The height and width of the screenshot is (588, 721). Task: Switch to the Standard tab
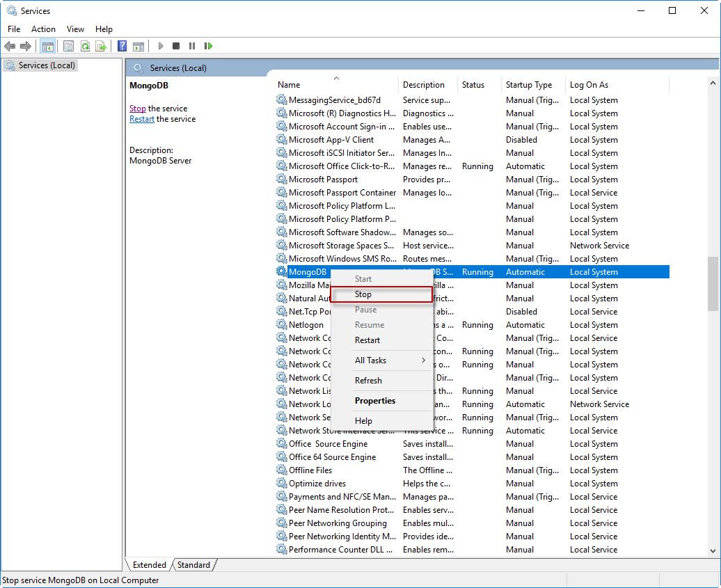pyautogui.click(x=193, y=564)
